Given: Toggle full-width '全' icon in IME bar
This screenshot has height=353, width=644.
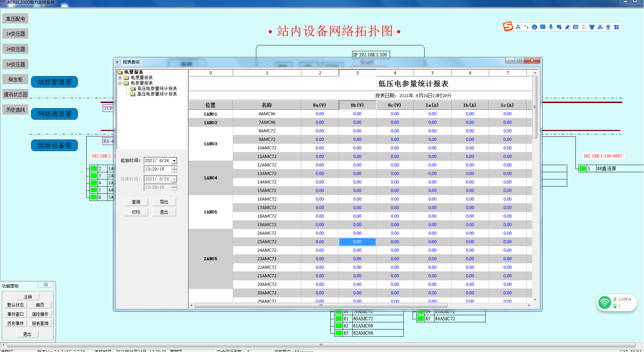Looking at the screenshot, I should click(x=608, y=27).
